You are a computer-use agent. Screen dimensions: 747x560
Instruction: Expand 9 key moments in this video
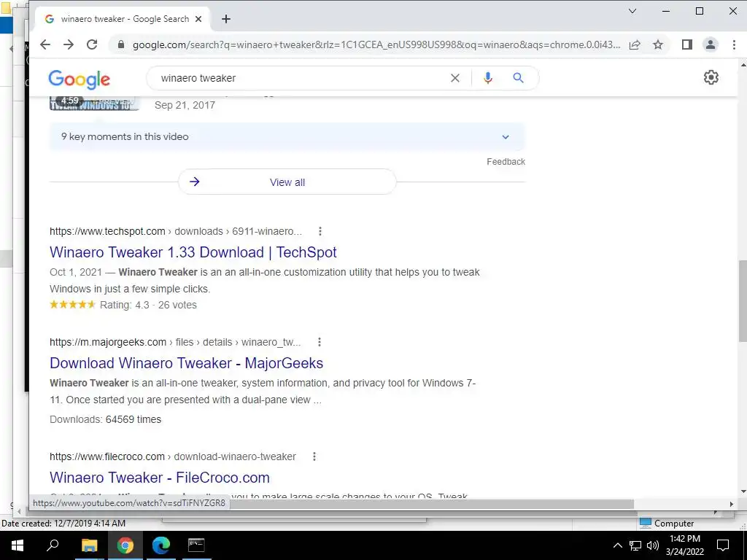pos(287,136)
